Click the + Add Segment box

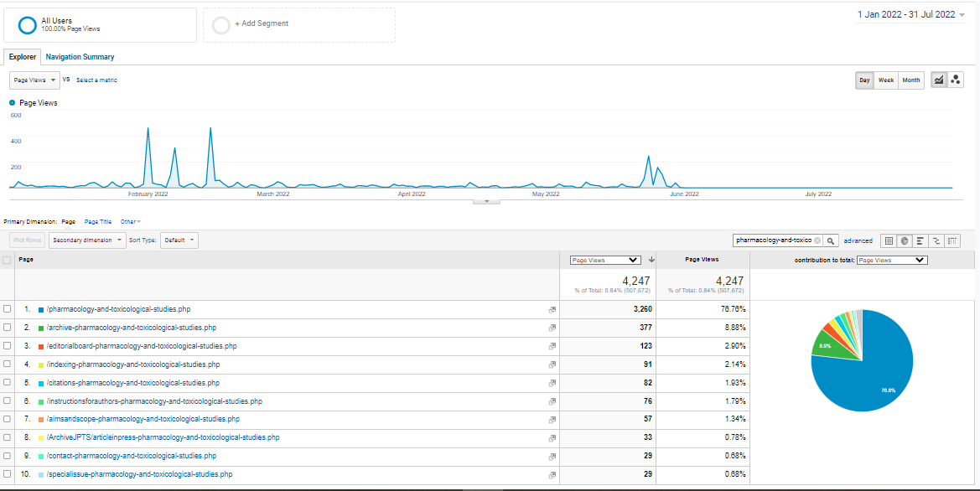pyautogui.click(x=299, y=24)
